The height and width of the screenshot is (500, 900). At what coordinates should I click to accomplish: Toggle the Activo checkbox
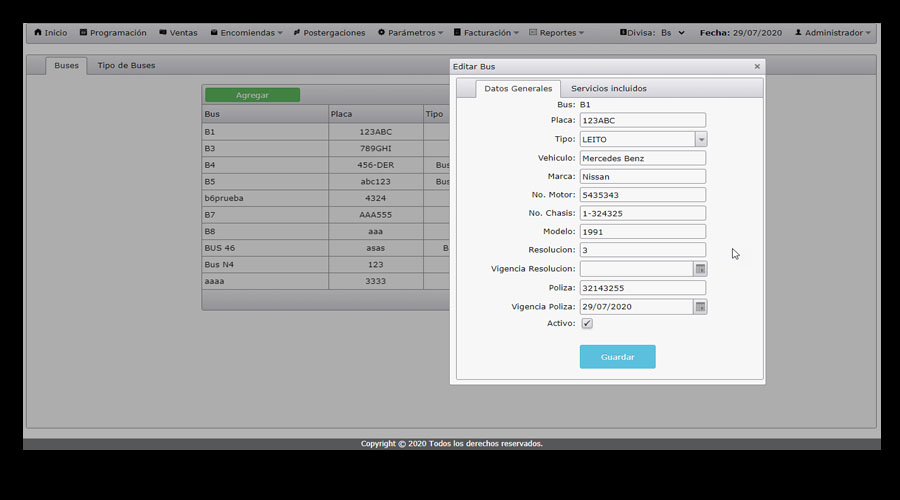click(x=587, y=323)
